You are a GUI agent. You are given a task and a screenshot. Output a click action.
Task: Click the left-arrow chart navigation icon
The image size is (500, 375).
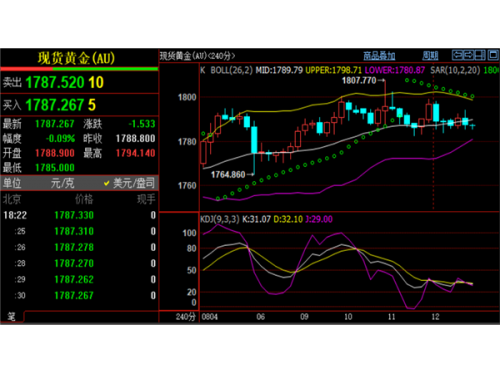[x=457, y=55]
